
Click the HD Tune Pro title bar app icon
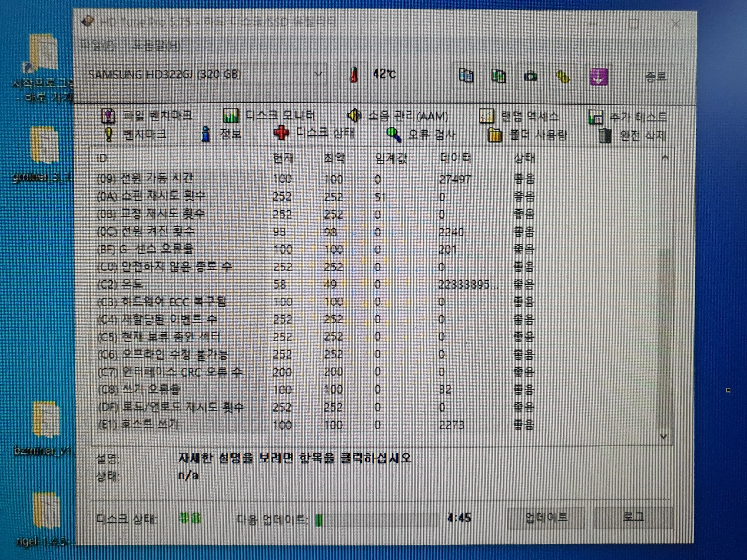(88, 21)
